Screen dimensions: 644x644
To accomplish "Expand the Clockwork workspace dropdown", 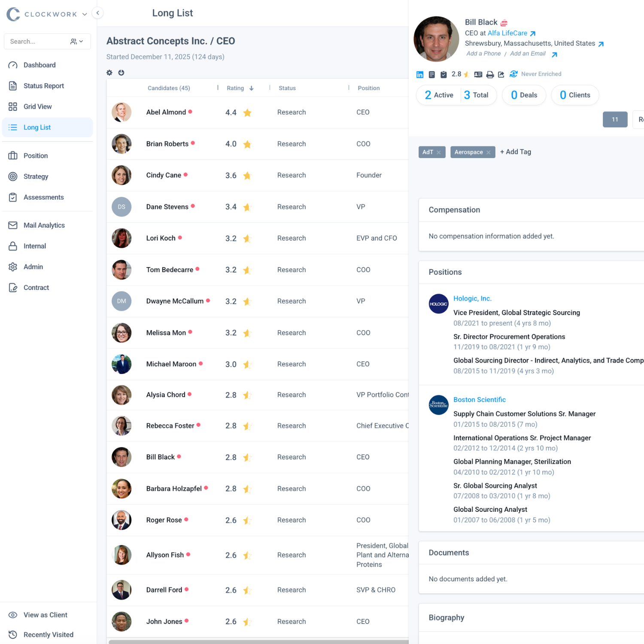I will click(84, 14).
